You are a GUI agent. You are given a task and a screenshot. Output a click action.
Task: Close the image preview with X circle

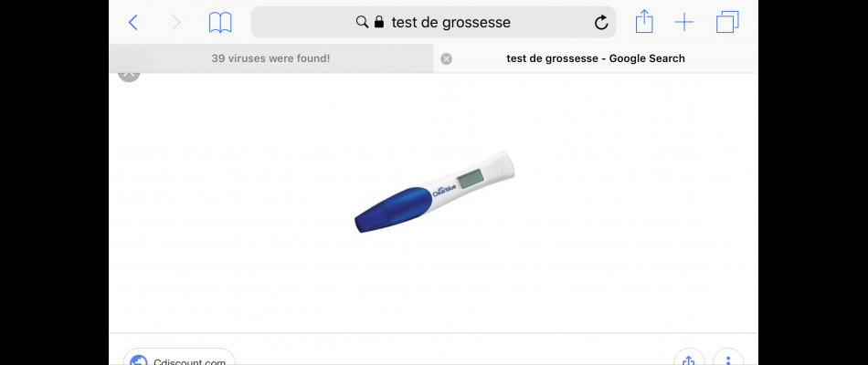130,73
